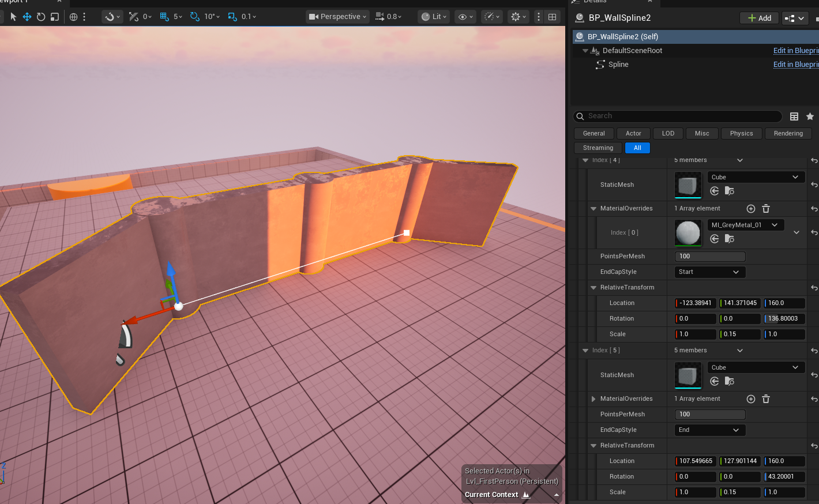Open Index [4] StaticMesh Cube dropdown
This screenshot has width=819, height=504.
click(756, 177)
